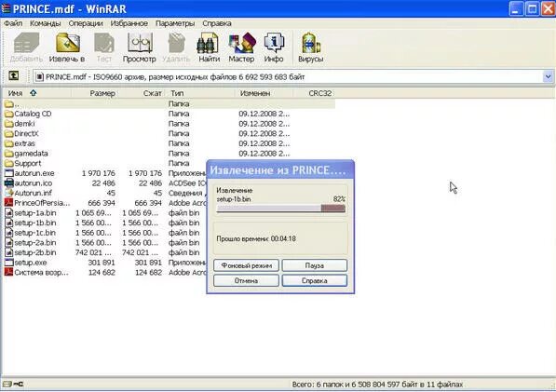
Task: Click the setup.exe file icon
Action: pyautogui.click(x=9, y=263)
